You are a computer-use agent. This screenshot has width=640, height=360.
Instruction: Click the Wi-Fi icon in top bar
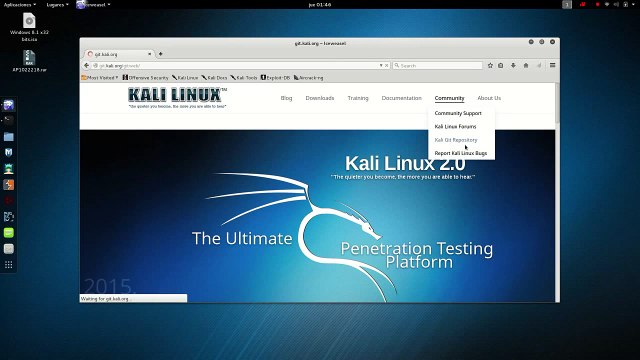(607, 4)
